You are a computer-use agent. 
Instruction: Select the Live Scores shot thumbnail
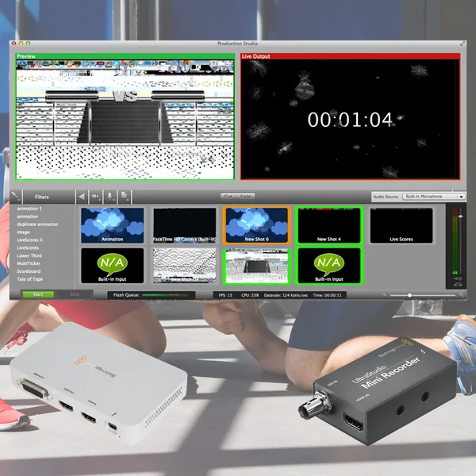pyautogui.click(x=401, y=225)
